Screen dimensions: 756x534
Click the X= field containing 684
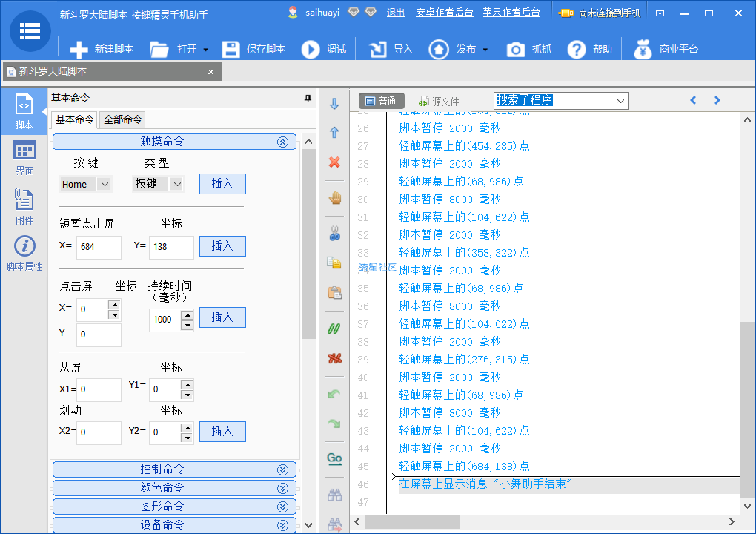click(x=99, y=247)
